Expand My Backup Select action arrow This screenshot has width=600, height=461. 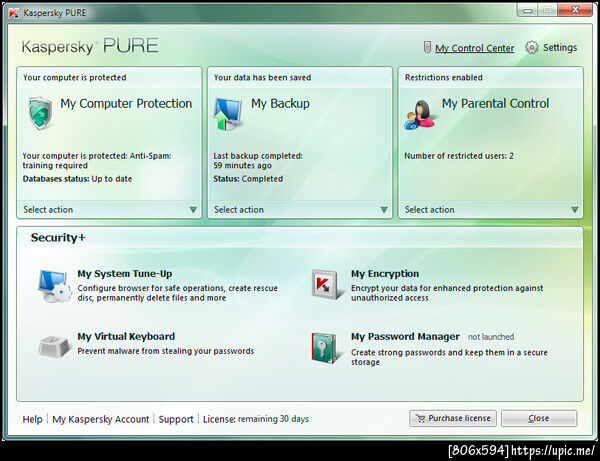pyautogui.click(x=384, y=210)
